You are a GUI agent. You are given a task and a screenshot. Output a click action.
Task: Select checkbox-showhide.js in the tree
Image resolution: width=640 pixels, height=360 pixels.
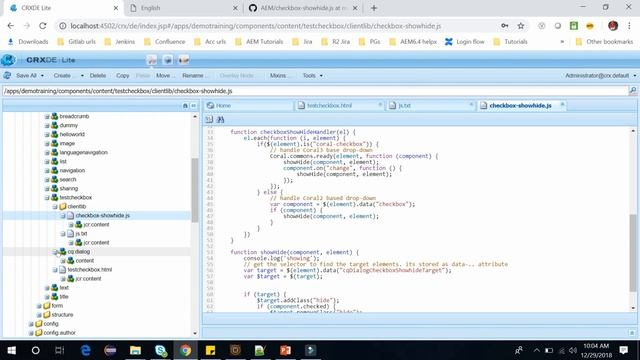[x=102, y=216]
